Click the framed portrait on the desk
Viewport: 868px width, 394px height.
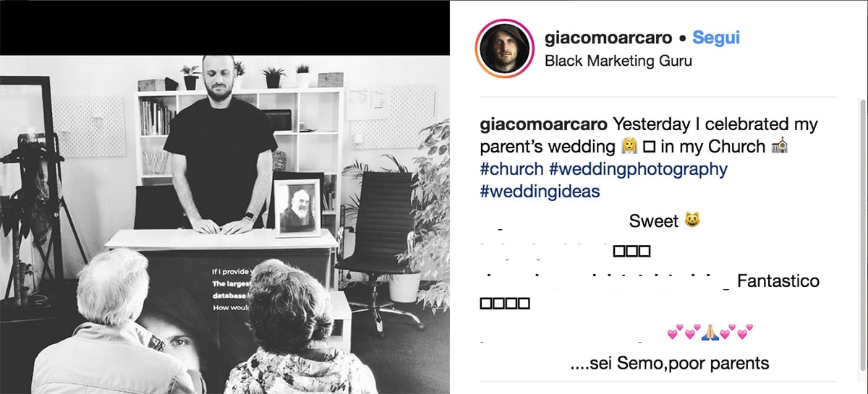(x=297, y=207)
